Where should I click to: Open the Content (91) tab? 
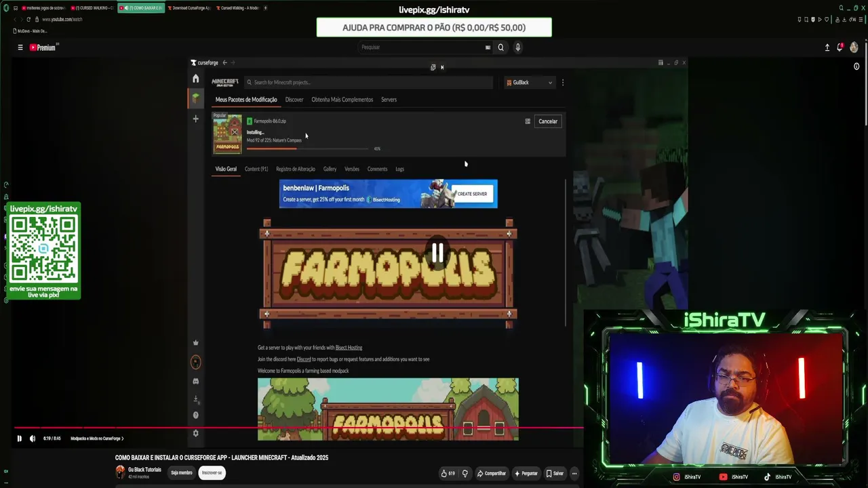pos(256,169)
